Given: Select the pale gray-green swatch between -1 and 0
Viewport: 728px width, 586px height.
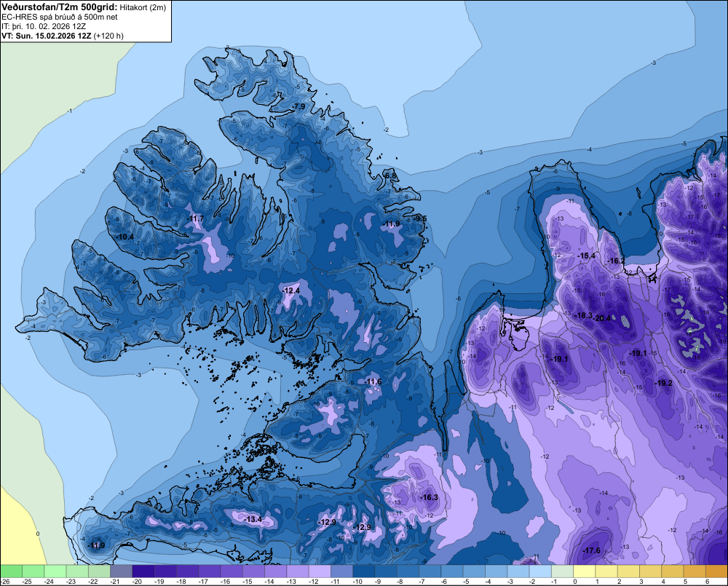Looking at the screenshot, I should [x=563, y=571].
